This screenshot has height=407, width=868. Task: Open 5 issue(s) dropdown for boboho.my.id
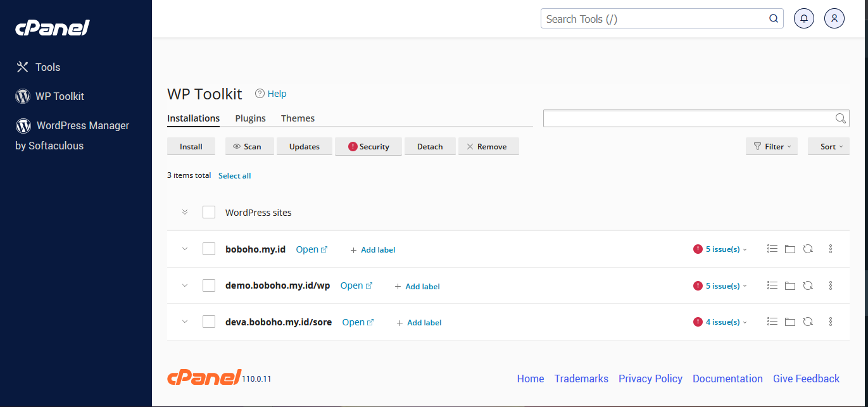pos(720,249)
